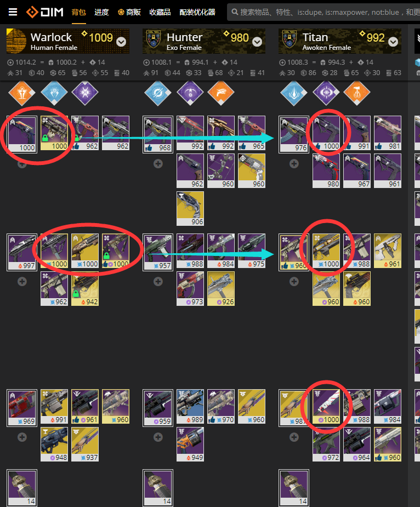Open the hamburger menu icon
The height and width of the screenshot is (507, 420).
[x=13, y=12]
